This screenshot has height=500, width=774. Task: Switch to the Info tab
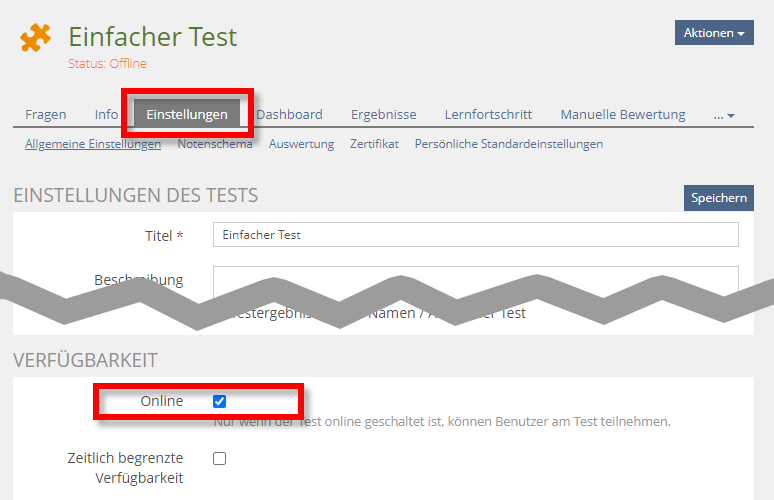(x=106, y=115)
